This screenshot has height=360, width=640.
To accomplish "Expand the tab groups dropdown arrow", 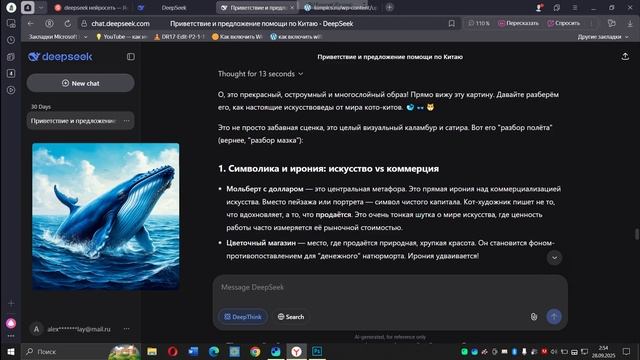I will click(x=41, y=8).
